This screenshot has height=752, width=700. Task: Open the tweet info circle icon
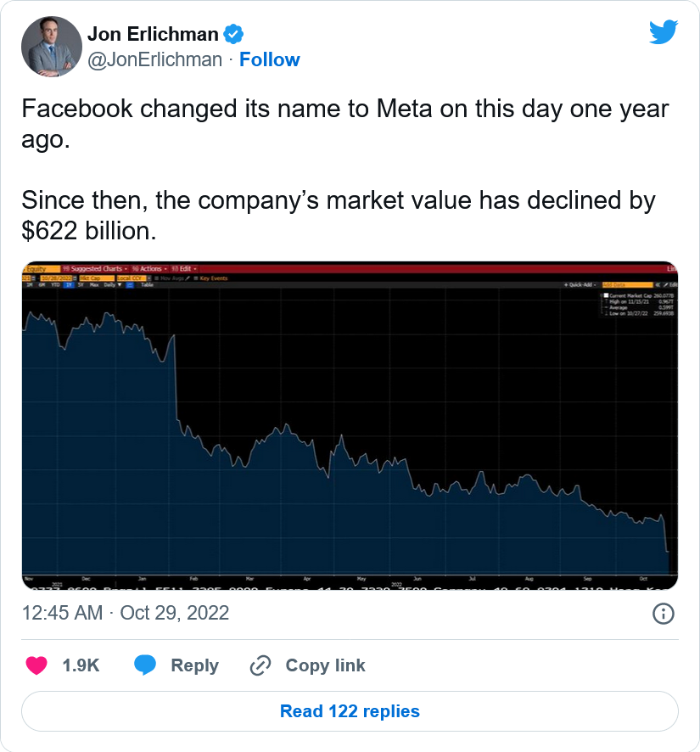663,614
